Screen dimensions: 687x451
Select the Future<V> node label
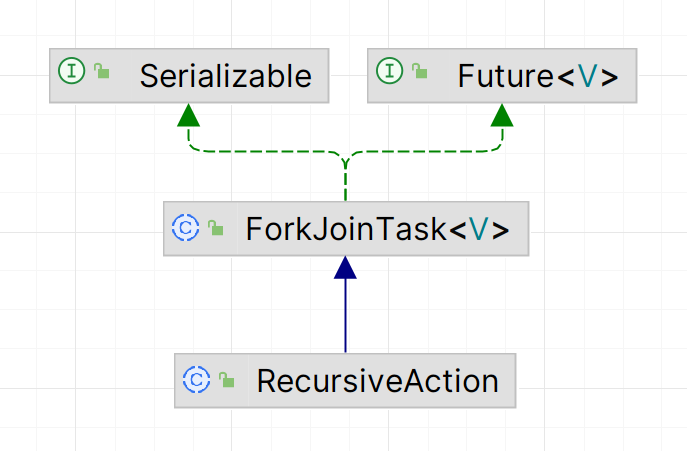coord(537,75)
